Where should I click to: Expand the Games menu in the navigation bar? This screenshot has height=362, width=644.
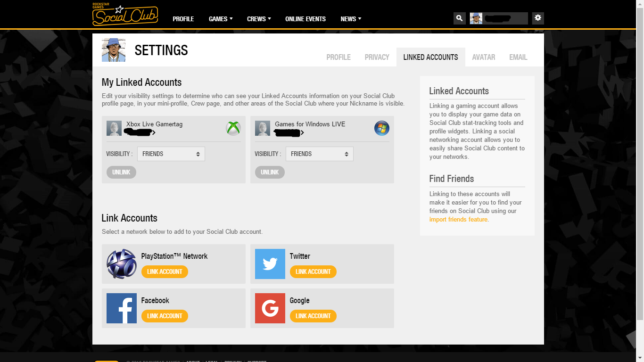(221, 19)
